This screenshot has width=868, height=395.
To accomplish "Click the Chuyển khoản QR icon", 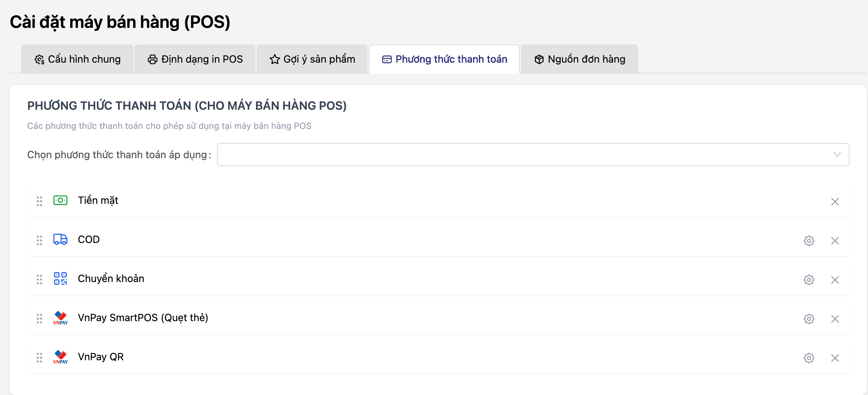I will (60, 278).
